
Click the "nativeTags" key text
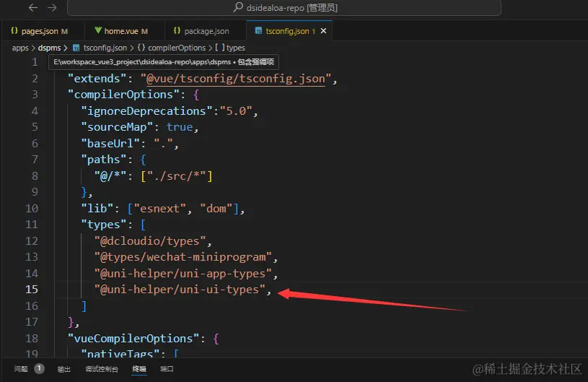coord(120,354)
